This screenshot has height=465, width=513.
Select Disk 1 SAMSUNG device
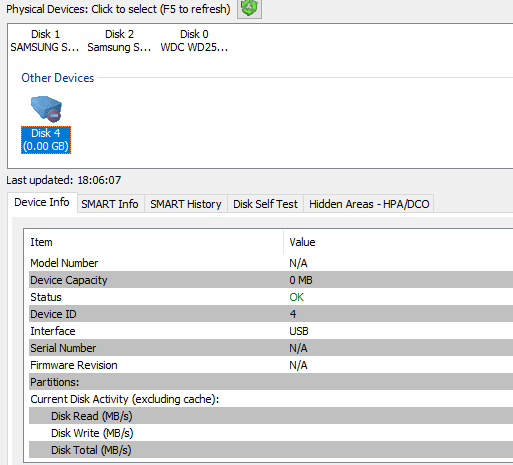(x=45, y=41)
